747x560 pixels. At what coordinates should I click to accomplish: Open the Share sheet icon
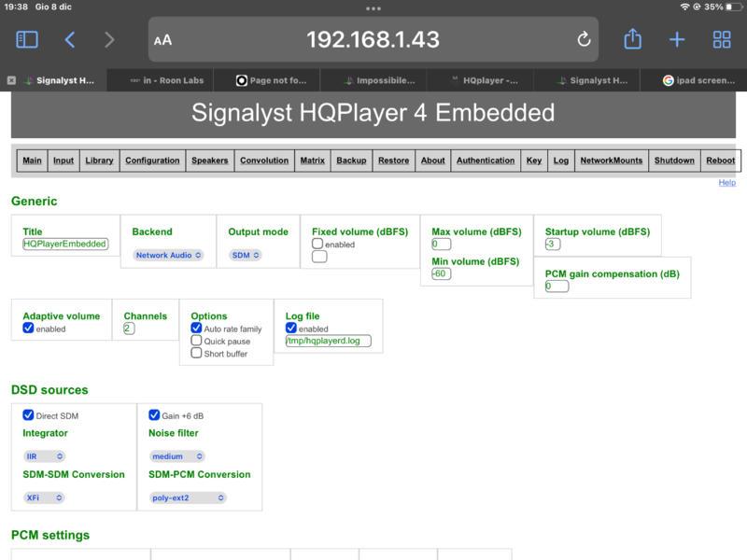(632, 39)
